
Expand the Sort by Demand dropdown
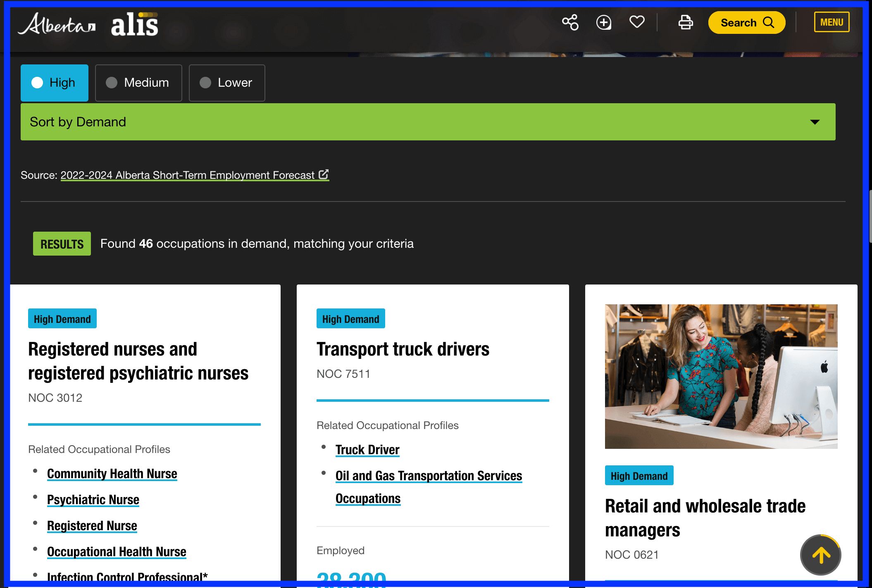coord(413,122)
